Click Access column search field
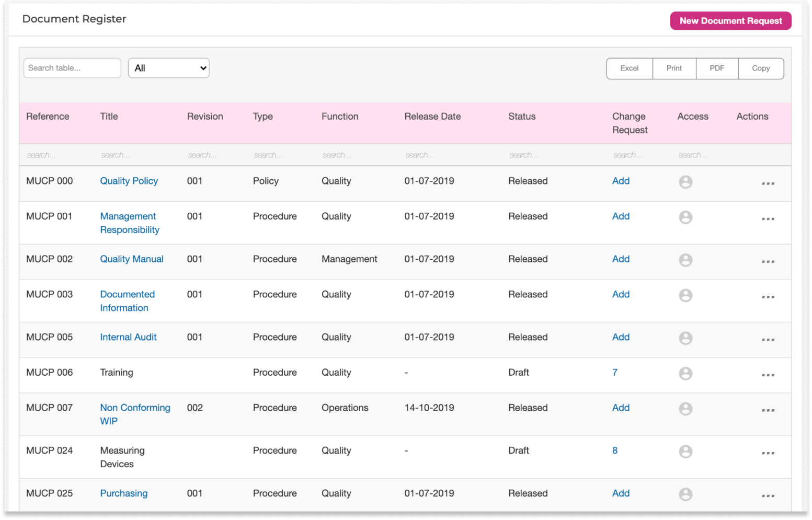Screen dimensions: 812x520 tap(701, 155)
